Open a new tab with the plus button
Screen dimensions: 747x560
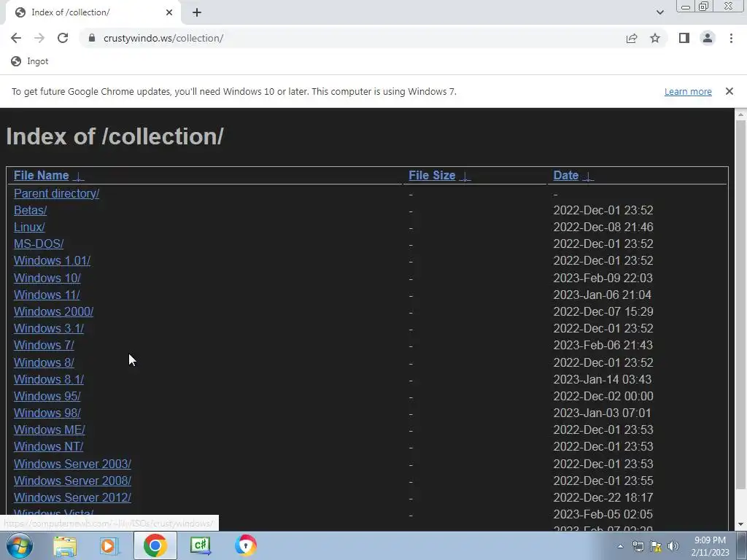[197, 13]
